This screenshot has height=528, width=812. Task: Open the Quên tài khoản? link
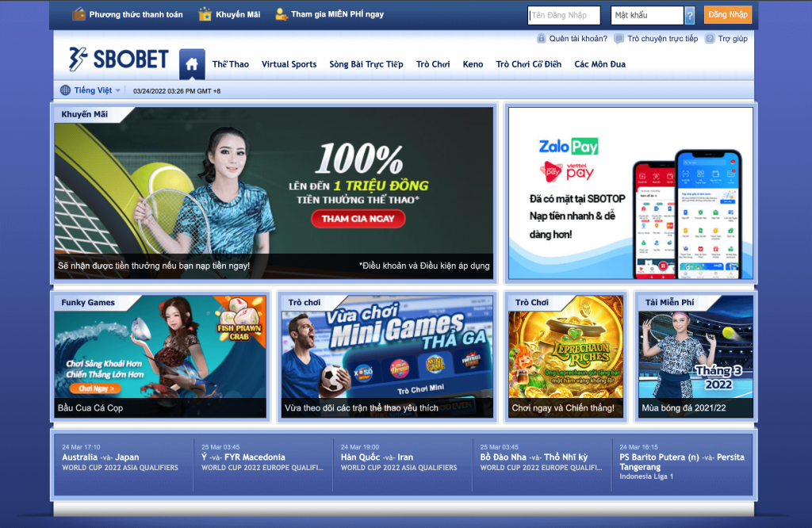tap(578, 38)
